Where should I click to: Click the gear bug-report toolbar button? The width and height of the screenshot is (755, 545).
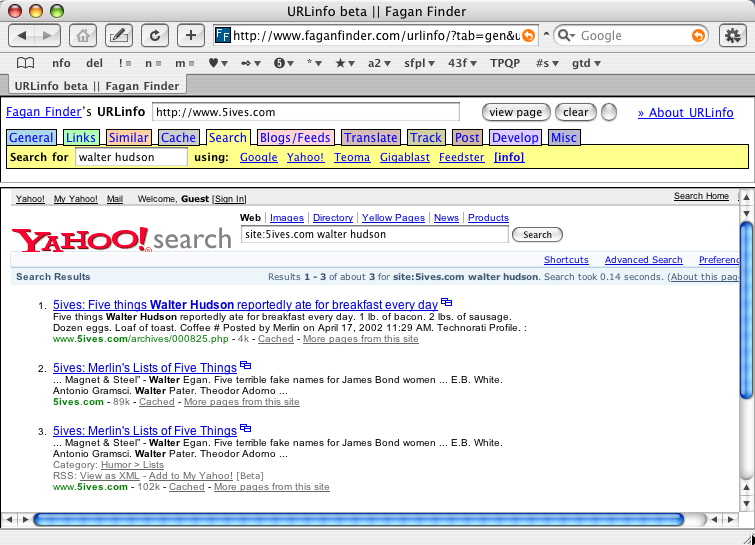(733, 36)
